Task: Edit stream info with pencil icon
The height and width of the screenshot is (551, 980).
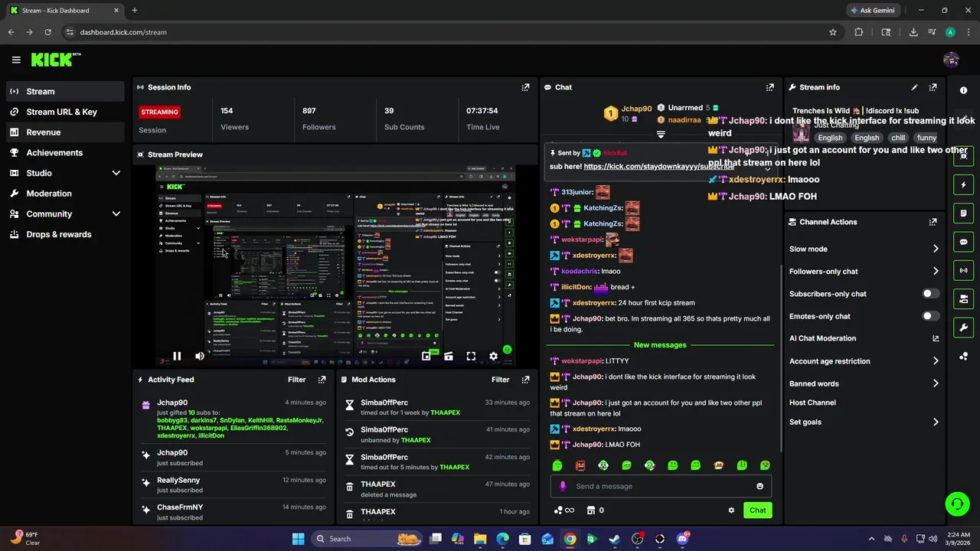Action: click(x=914, y=87)
